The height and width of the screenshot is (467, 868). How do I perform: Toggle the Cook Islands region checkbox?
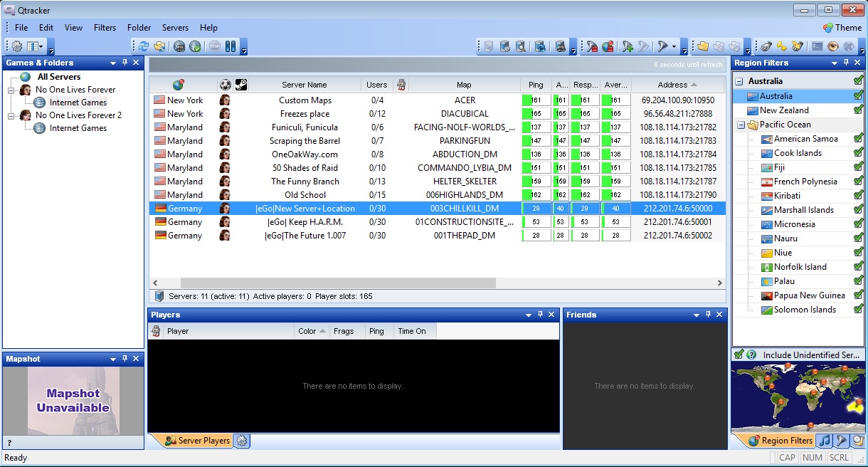point(859,152)
